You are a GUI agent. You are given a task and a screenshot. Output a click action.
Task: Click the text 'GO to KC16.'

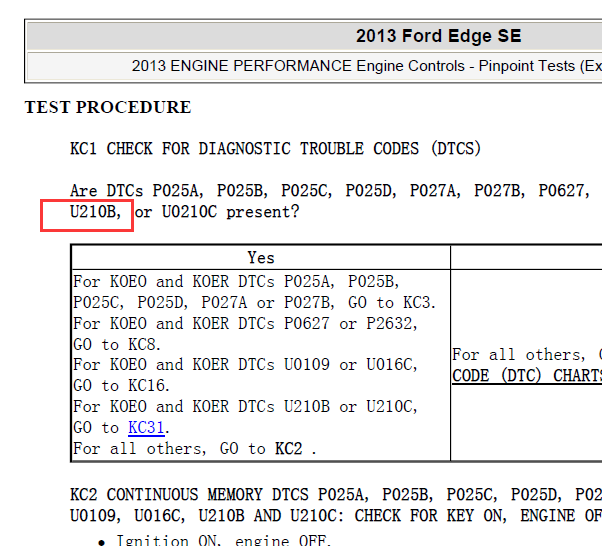(x=121, y=385)
